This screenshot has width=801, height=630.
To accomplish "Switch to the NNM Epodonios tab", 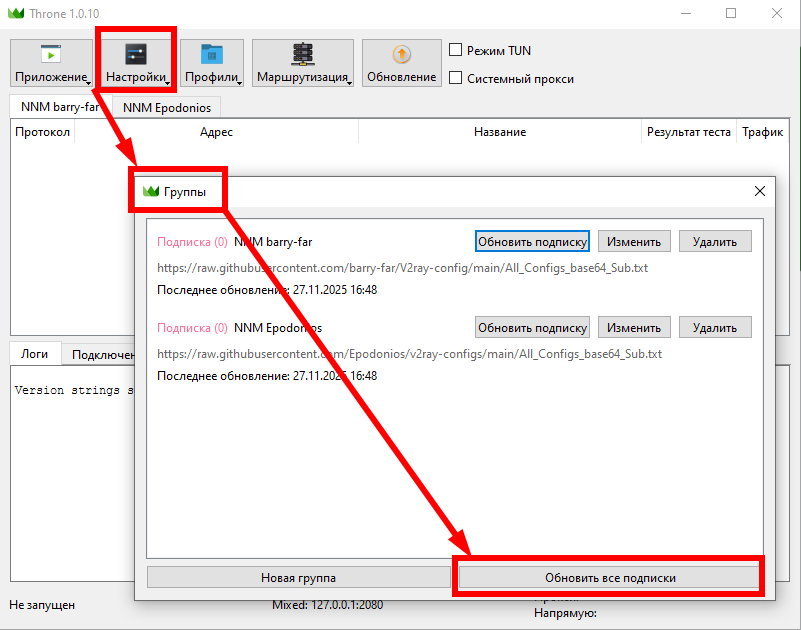I will [x=167, y=108].
